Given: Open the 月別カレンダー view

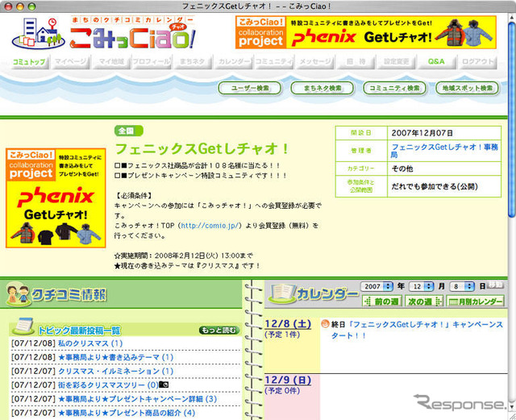Looking at the screenshot, I should coord(476,301).
